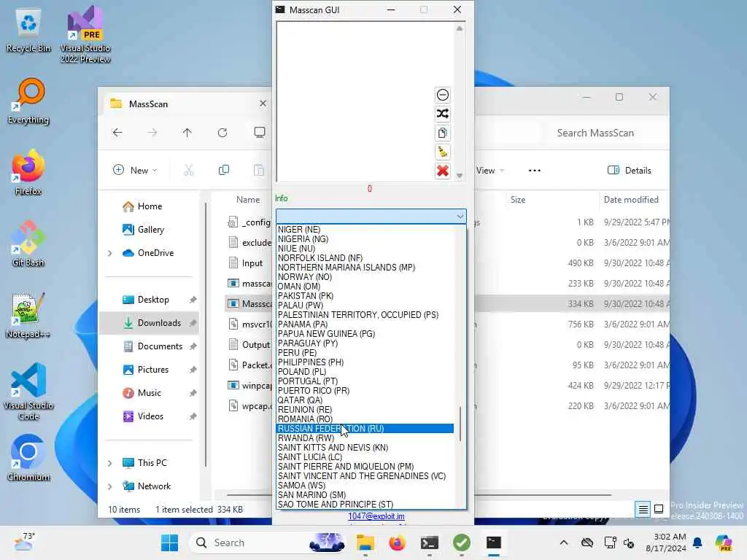Open Firefox from the taskbar
747x560 pixels.
tap(398, 542)
